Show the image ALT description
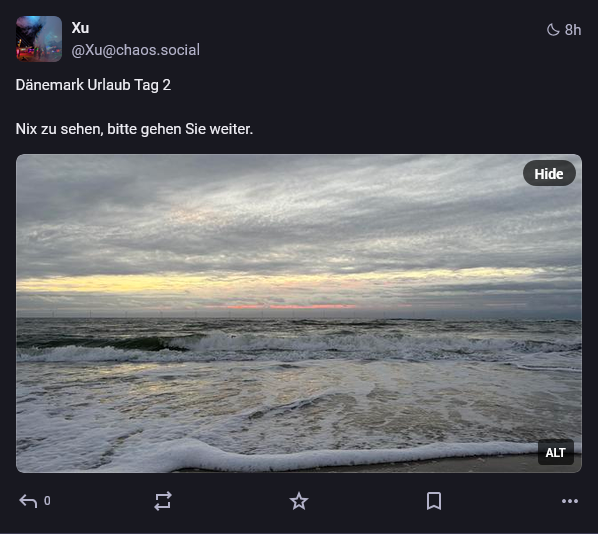The height and width of the screenshot is (534, 598). (x=555, y=452)
